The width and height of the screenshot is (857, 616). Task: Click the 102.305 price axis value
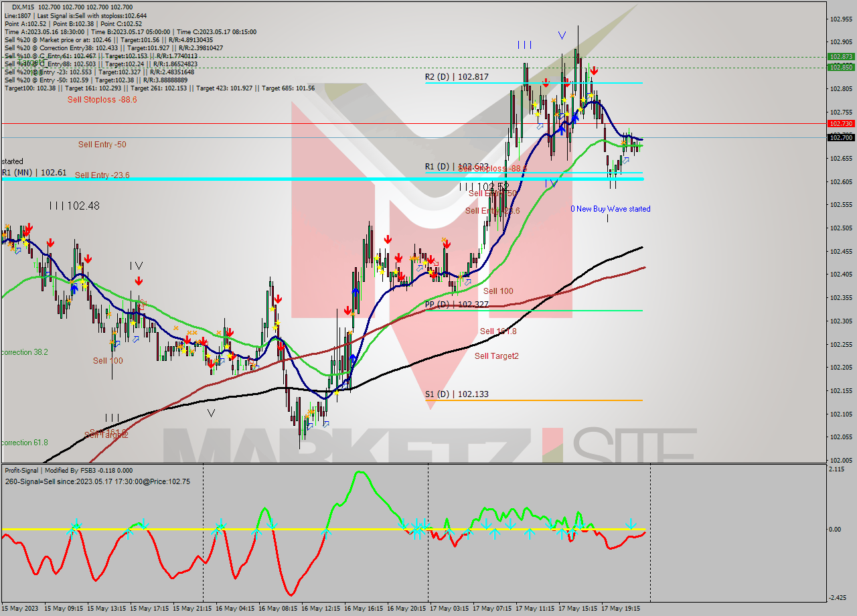tap(841, 321)
